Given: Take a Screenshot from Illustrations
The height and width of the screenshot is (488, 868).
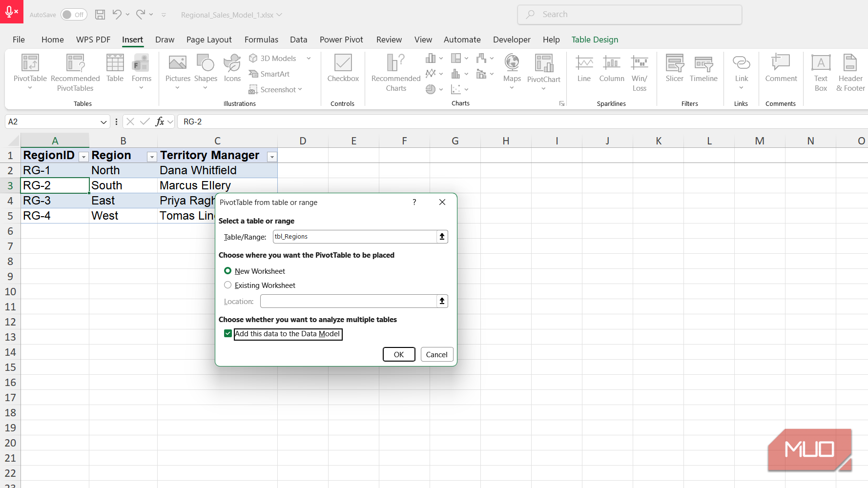Looking at the screenshot, I should (x=275, y=89).
